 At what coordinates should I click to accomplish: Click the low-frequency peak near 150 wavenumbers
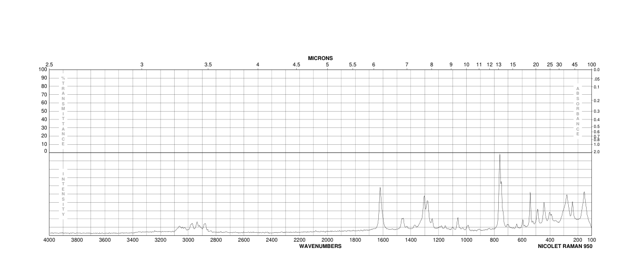click(x=584, y=193)
